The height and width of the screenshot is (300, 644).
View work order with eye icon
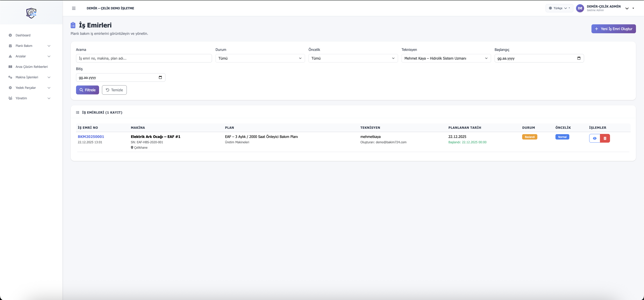click(x=595, y=138)
